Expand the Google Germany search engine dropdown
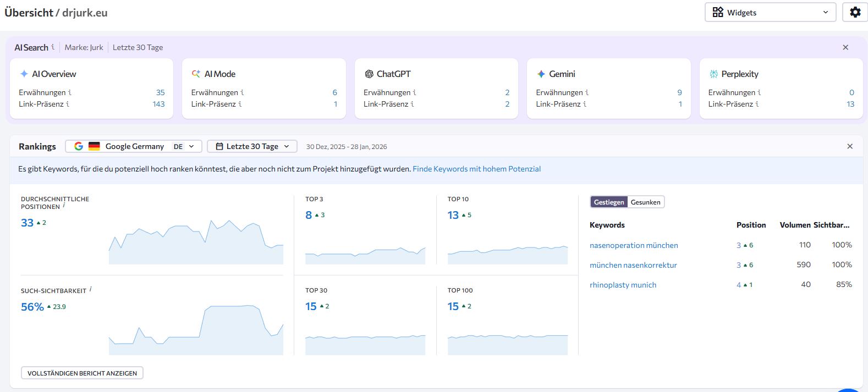Image resolution: width=868 pixels, height=392 pixels. point(134,146)
